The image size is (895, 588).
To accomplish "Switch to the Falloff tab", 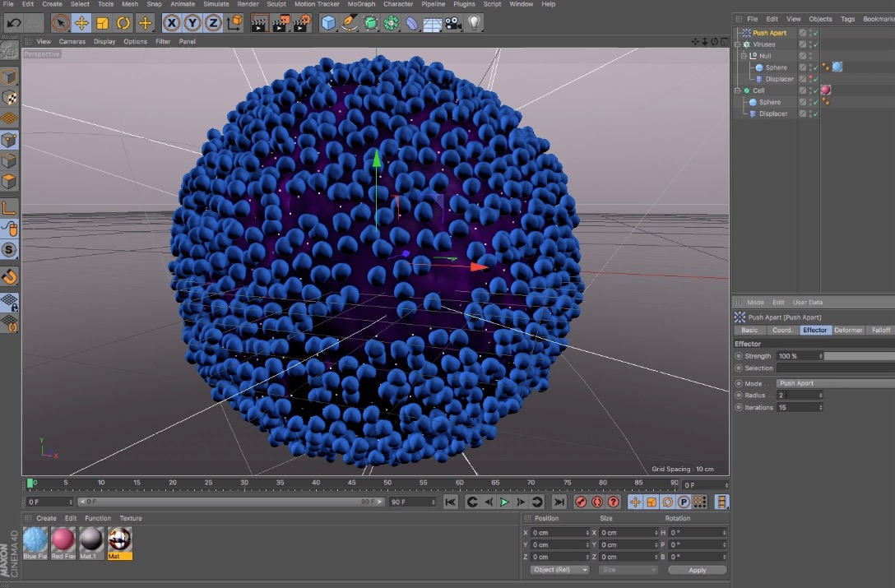I will pos(881,330).
